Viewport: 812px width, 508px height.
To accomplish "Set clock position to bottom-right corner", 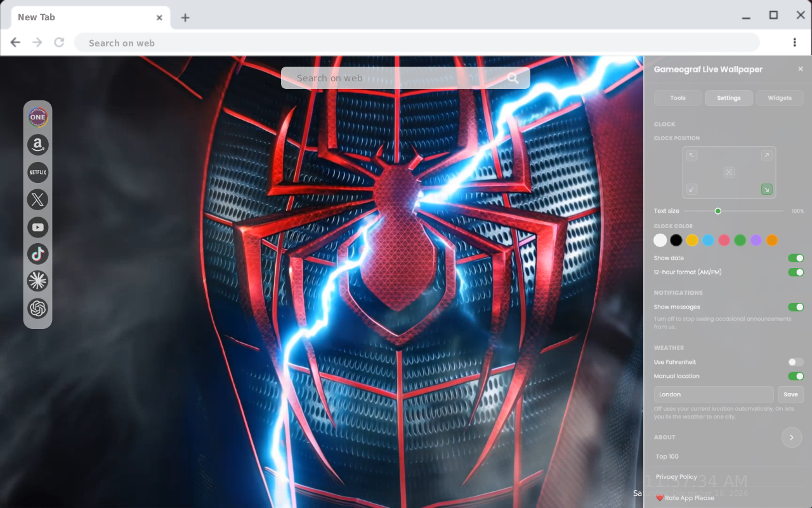I will pyautogui.click(x=767, y=189).
